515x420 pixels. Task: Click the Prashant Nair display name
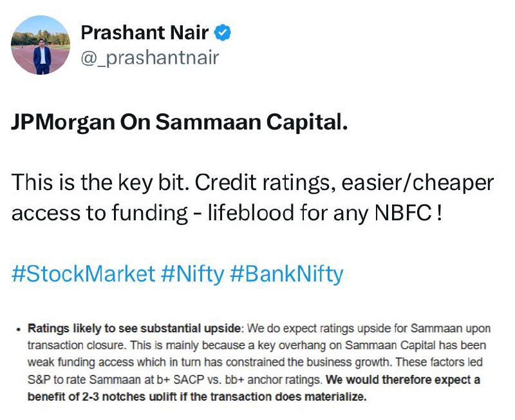(x=144, y=32)
